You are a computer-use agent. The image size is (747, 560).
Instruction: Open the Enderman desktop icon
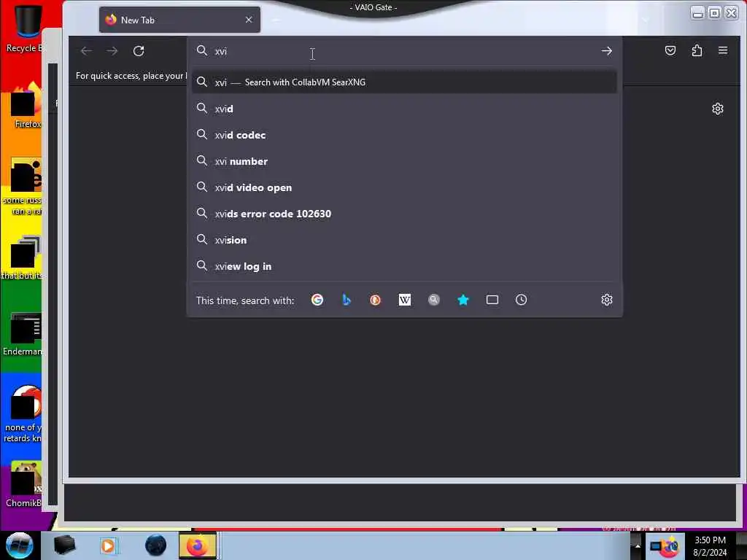tap(24, 333)
